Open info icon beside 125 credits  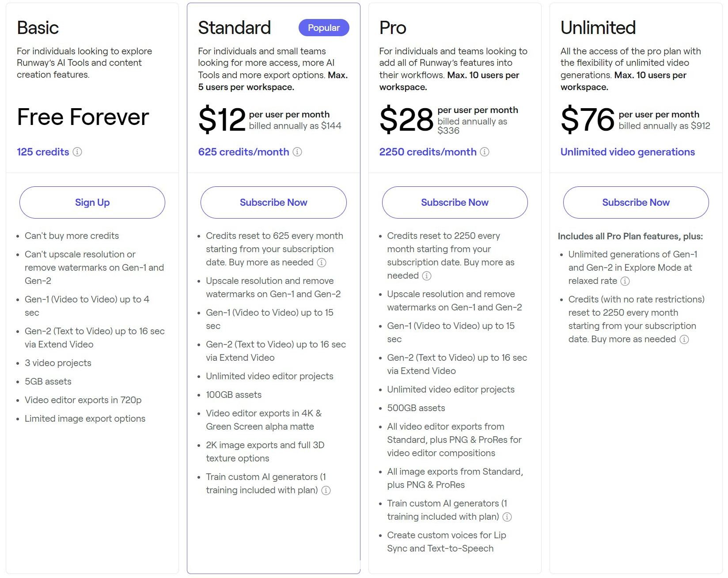[77, 152]
